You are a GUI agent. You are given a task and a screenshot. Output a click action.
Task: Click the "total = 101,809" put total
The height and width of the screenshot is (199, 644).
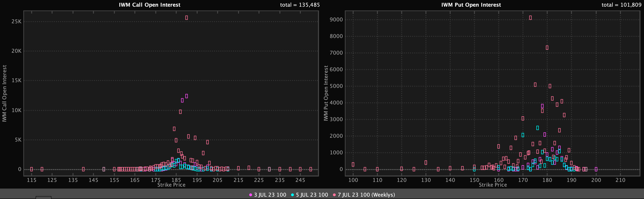click(x=621, y=5)
